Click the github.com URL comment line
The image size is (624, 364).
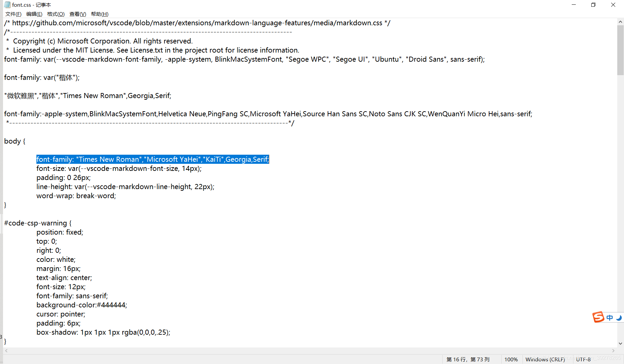tap(197, 23)
